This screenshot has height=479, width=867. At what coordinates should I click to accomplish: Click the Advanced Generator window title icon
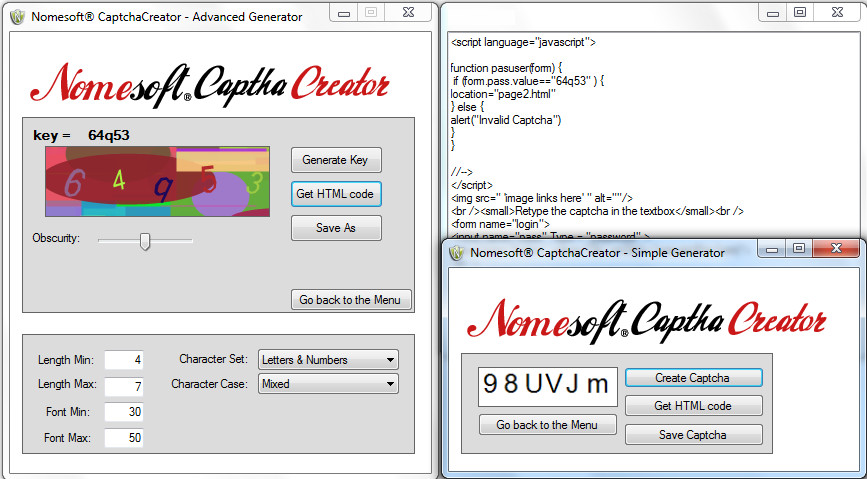point(18,17)
